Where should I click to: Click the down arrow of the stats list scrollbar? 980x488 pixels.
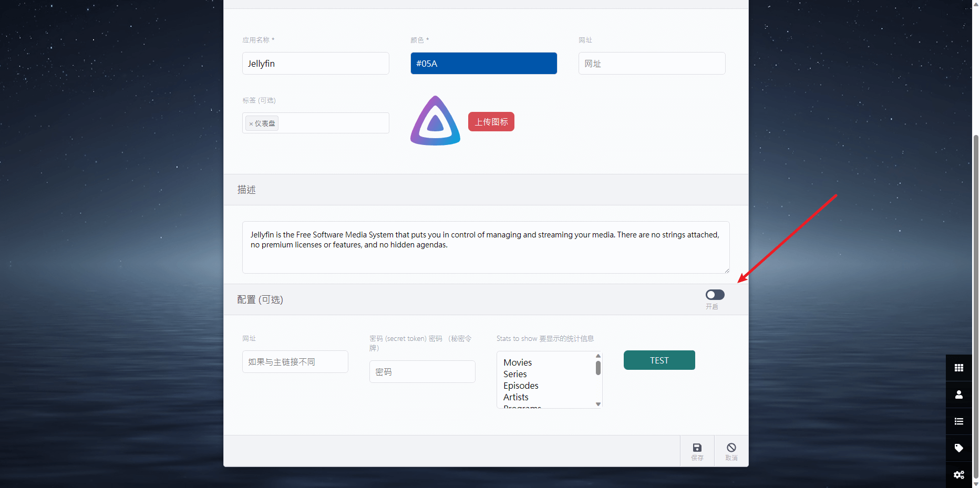597,404
